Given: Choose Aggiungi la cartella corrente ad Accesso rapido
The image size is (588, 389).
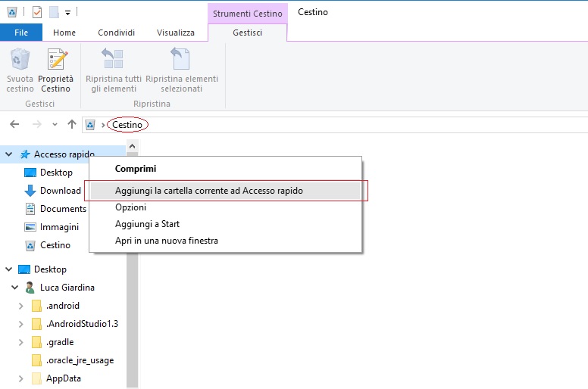Looking at the screenshot, I should point(208,191).
